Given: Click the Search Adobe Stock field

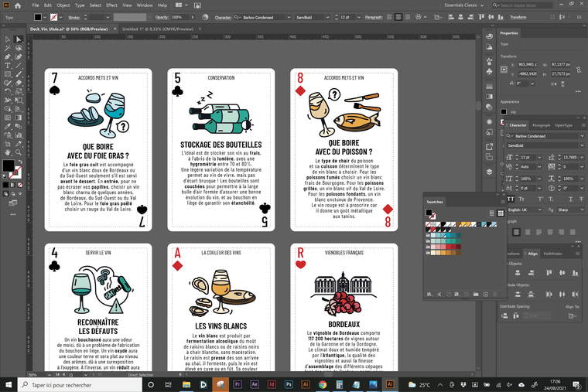Looking at the screenshot, I should coord(523,5).
